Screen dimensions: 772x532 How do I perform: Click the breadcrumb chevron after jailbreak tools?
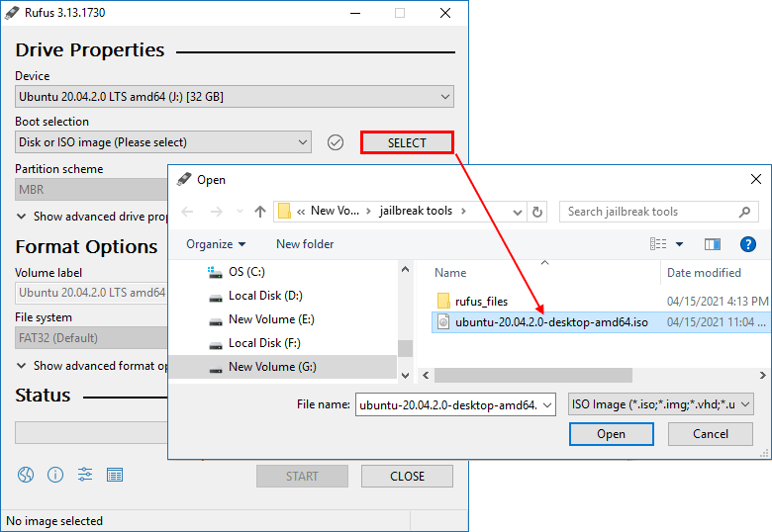tap(463, 212)
